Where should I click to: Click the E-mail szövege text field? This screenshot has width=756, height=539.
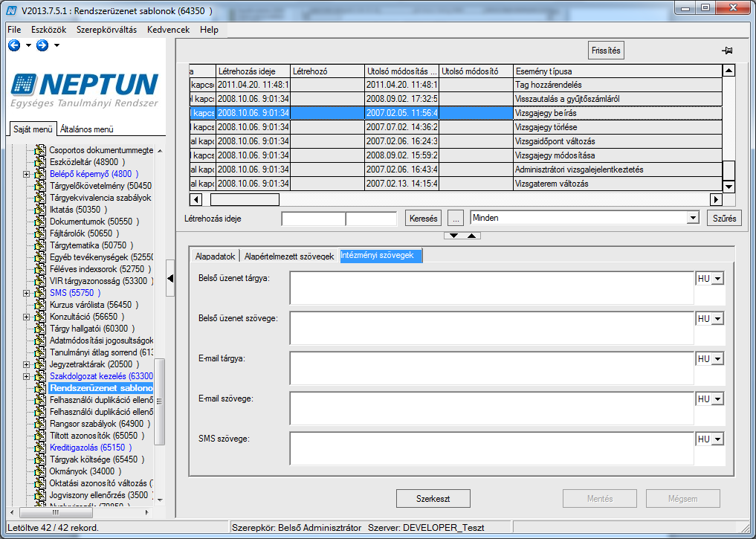[x=492, y=408]
